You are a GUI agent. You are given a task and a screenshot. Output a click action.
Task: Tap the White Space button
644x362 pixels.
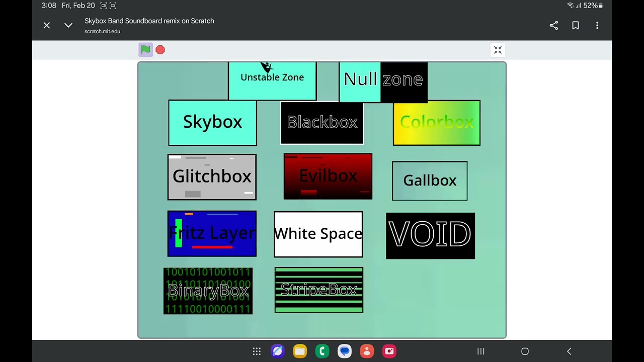[x=318, y=234]
